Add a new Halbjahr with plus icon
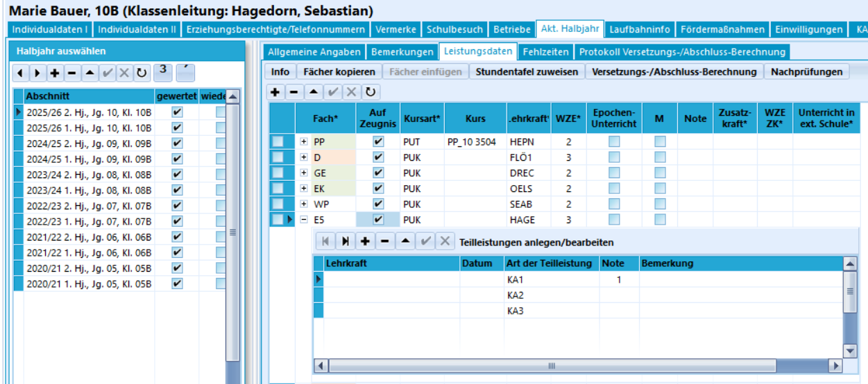The width and height of the screenshot is (868, 384). [54, 73]
